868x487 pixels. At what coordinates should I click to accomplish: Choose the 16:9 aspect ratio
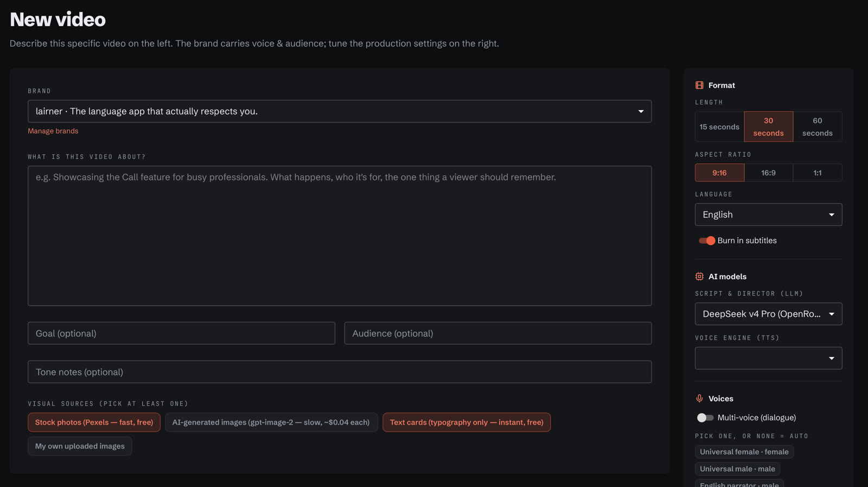point(768,173)
